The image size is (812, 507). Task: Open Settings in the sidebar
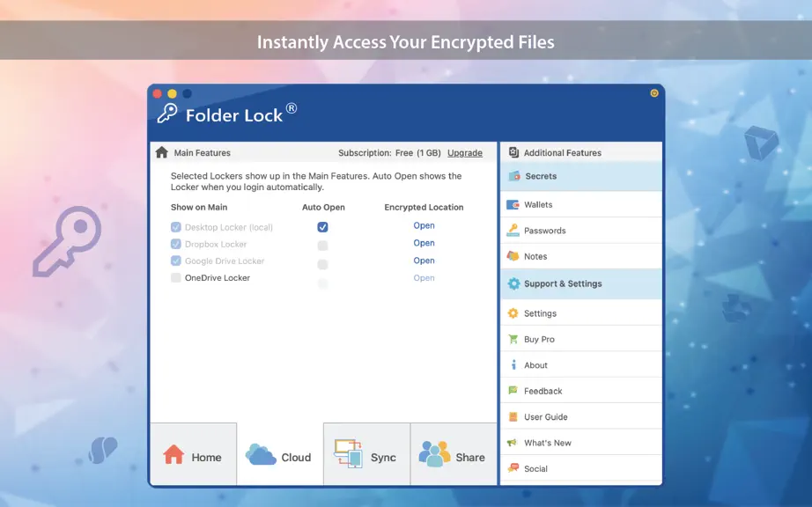pyautogui.click(x=581, y=313)
